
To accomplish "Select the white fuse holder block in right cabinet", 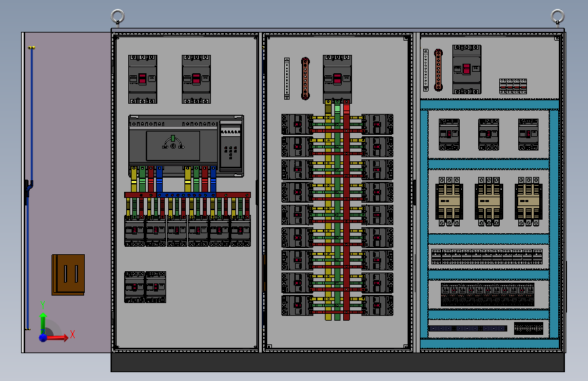I will (x=513, y=86).
